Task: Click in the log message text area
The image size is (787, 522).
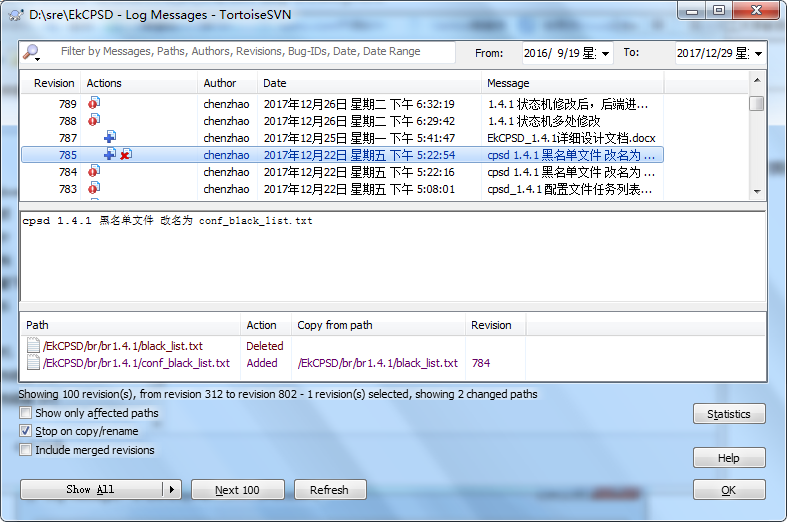Action: (392, 256)
